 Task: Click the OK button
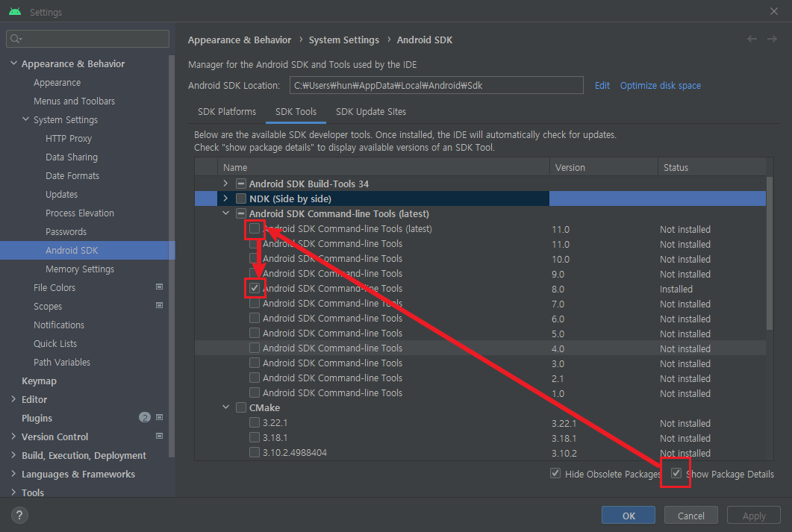pos(629,516)
